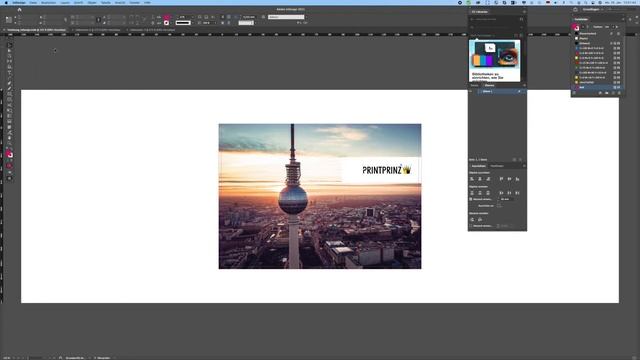Toggle visibility of layer Ebene 1
640x360 pixels.
[471, 91]
